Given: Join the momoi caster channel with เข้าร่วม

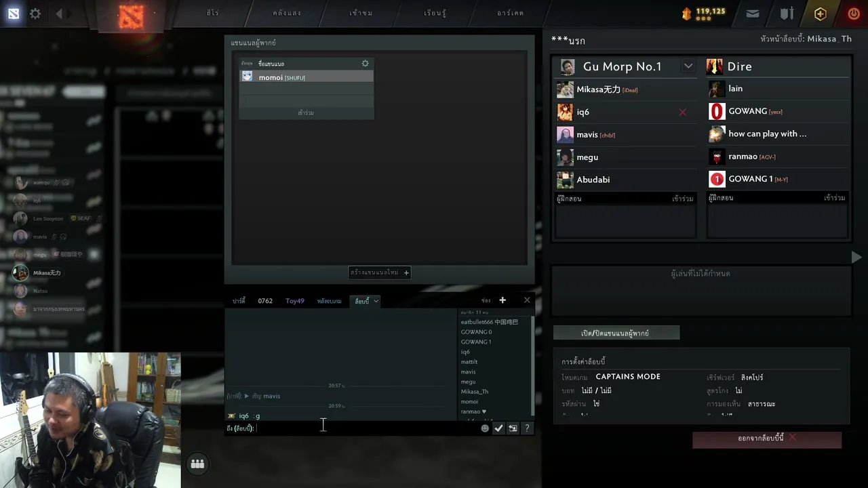Looking at the screenshot, I should (306, 113).
